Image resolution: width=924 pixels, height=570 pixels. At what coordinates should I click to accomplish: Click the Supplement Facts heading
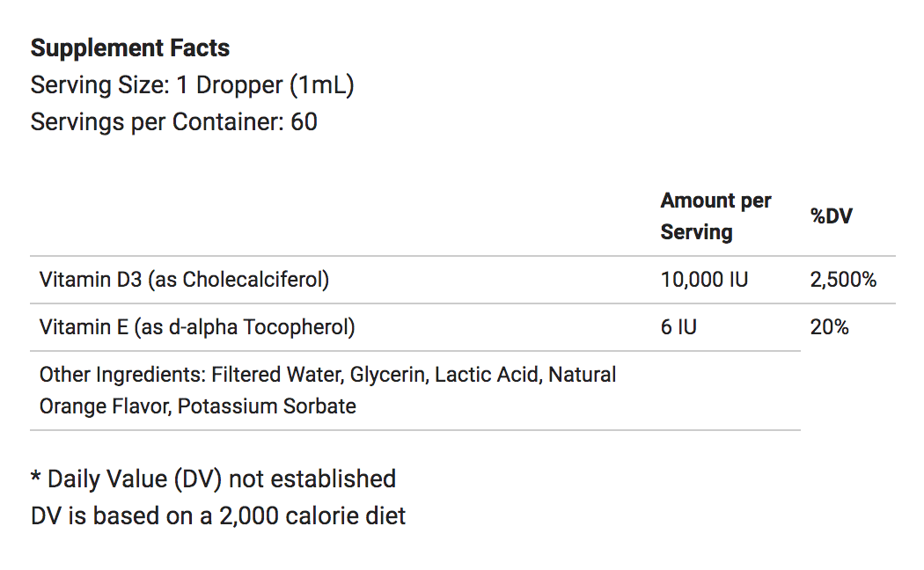tap(130, 47)
